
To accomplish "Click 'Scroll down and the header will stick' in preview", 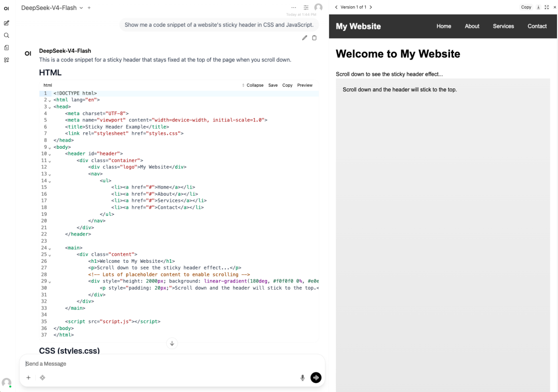I will (x=399, y=90).
